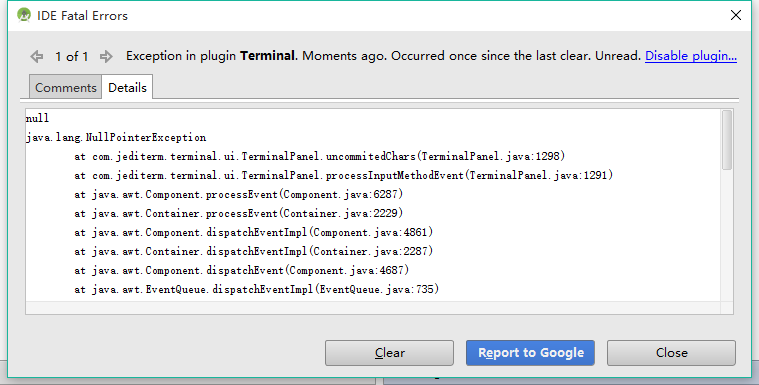This screenshot has width=759, height=385.
Task: Click the Container.dispatchEventImpl stack trace line
Action: click(x=254, y=251)
